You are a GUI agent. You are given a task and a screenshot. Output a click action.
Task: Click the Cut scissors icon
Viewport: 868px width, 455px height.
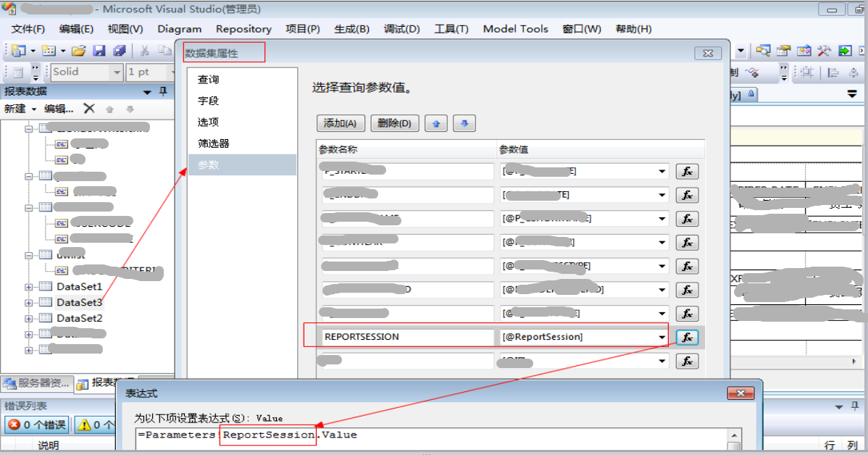point(144,51)
